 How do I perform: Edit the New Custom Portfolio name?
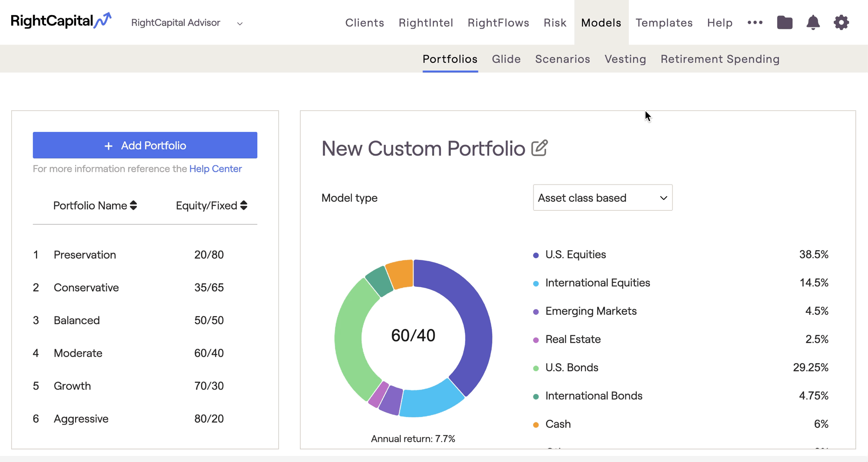pyautogui.click(x=539, y=148)
